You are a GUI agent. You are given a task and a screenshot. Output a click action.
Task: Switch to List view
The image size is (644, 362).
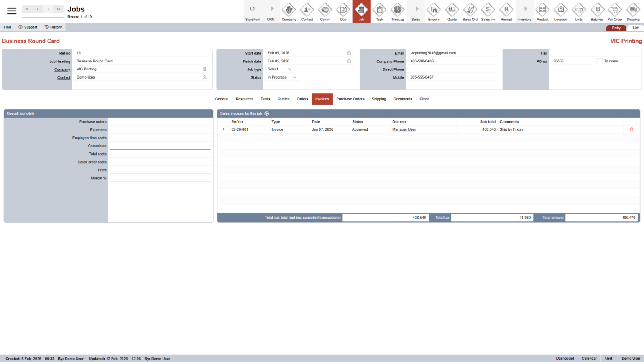[635, 28]
